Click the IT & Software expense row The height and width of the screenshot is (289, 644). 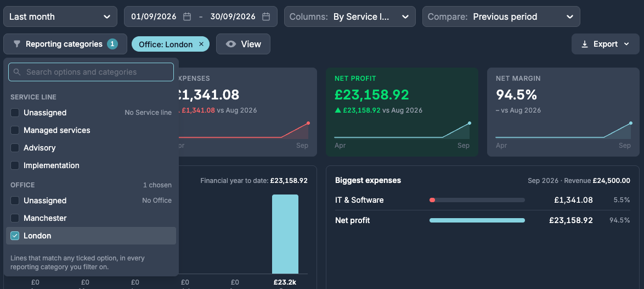[x=483, y=200]
